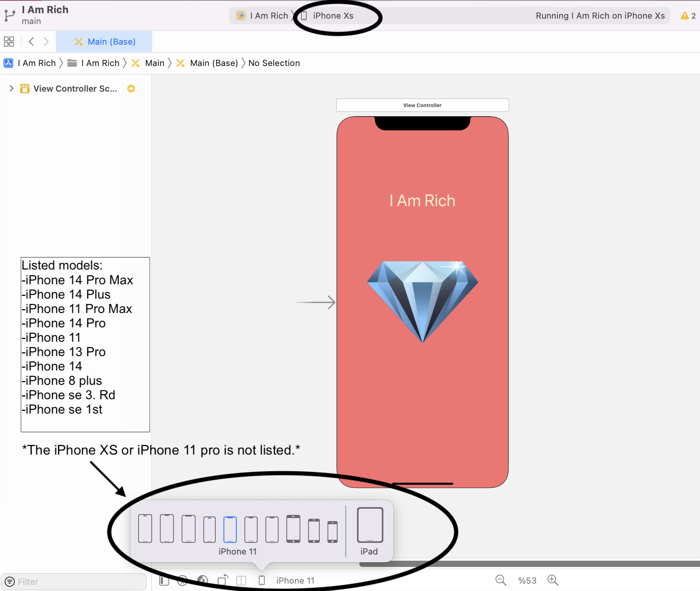700x591 pixels.
Task: Click the I Am Rich folder breadcrumb
Action: (x=93, y=63)
